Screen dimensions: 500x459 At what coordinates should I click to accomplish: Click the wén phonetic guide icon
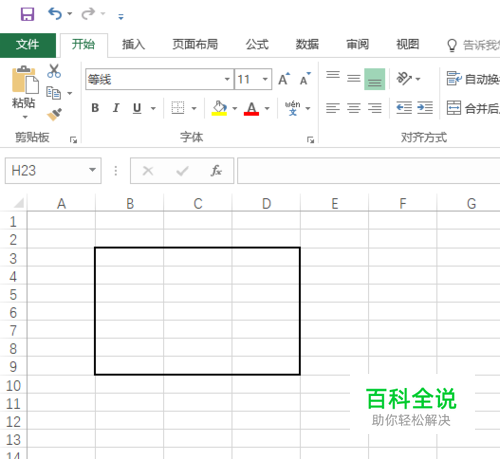[292, 108]
